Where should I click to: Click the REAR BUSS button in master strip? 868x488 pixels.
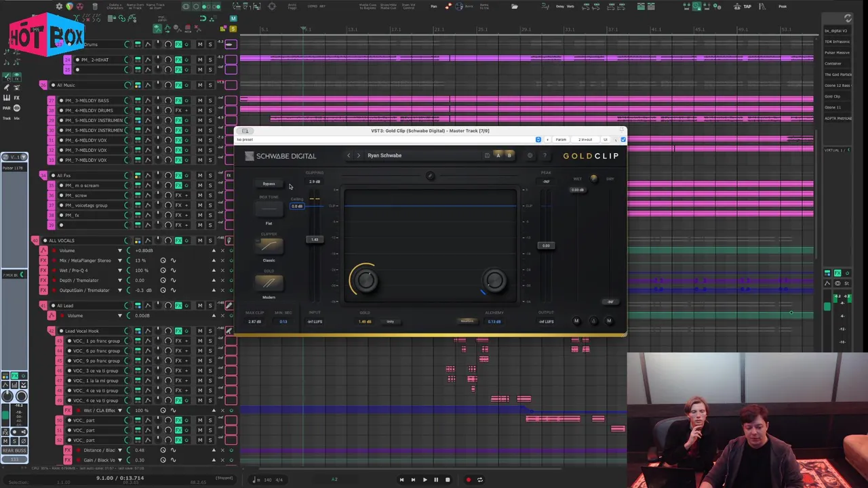pos(14,451)
